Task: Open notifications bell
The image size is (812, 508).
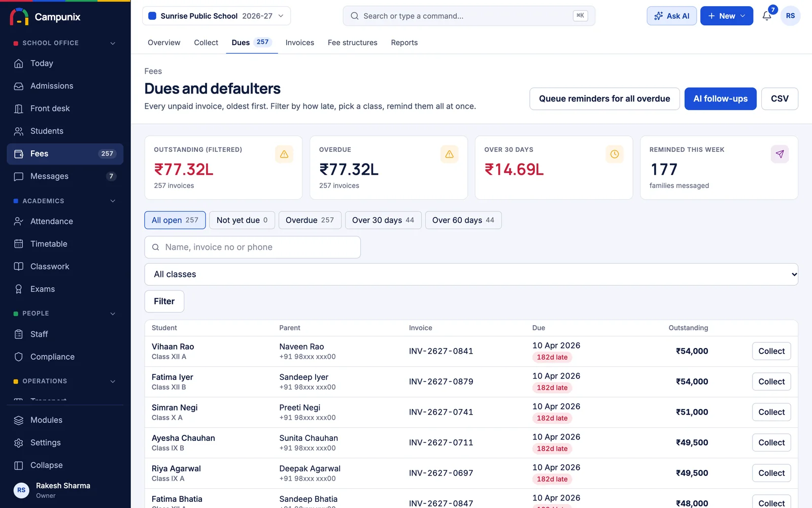Action: [767, 16]
